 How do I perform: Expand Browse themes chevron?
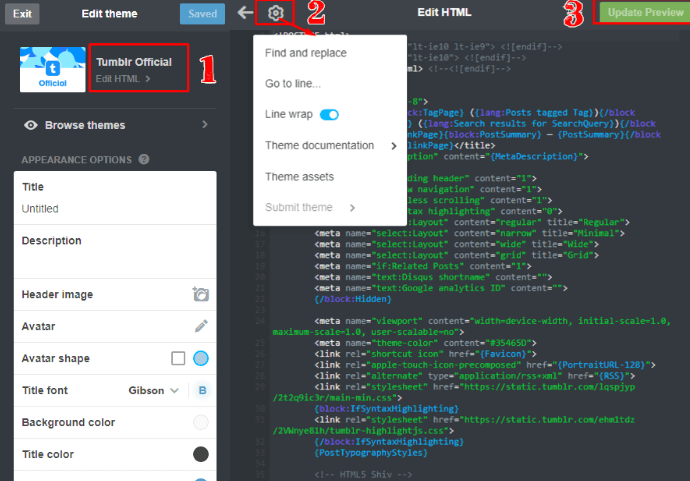(205, 125)
